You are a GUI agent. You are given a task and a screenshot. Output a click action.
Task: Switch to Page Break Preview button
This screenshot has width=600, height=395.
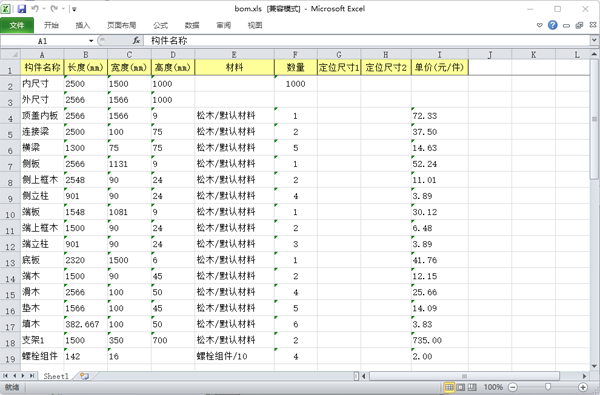point(473,387)
